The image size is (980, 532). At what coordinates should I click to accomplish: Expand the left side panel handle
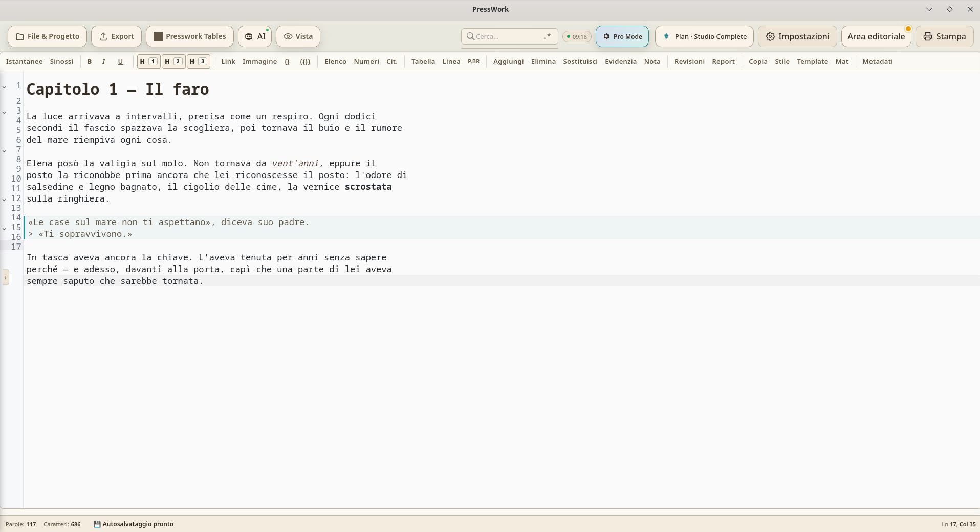tap(6, 277)
